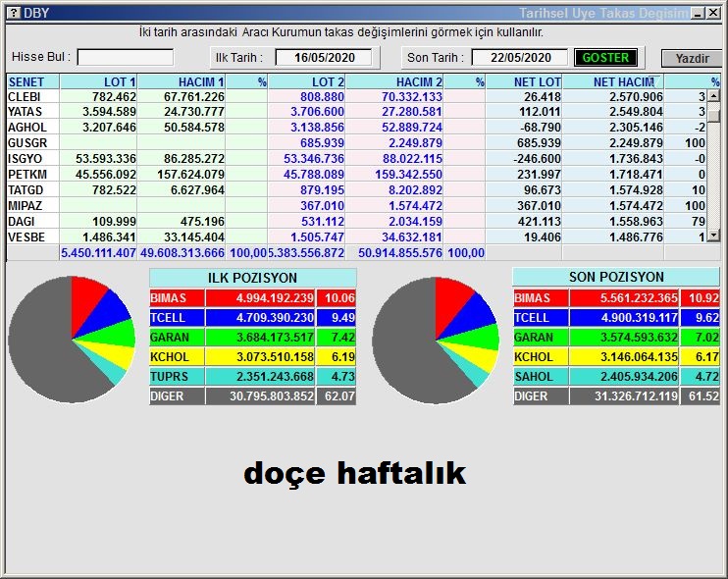Minimize the DBY window
Image resolution: width=728 pixels, height=579 pixels.
tap(698, 13)
